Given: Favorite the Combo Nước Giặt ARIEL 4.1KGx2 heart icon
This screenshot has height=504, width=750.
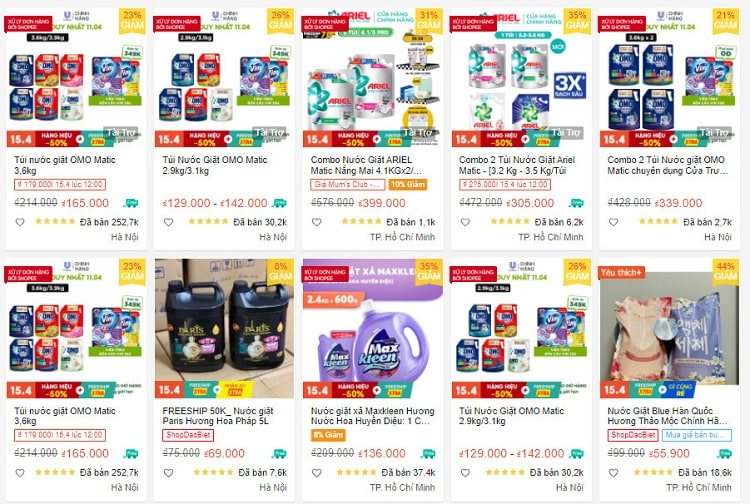Looking at the screenshot, I should click(x=317, y=222).
